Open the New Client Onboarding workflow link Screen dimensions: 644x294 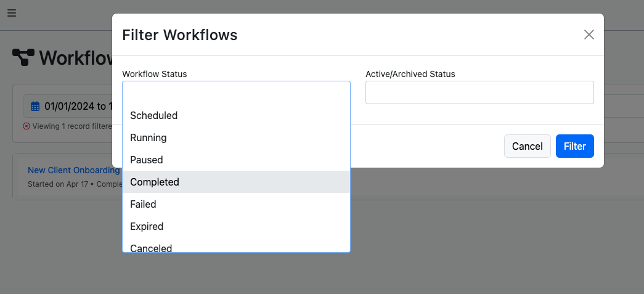coord(73,170)
